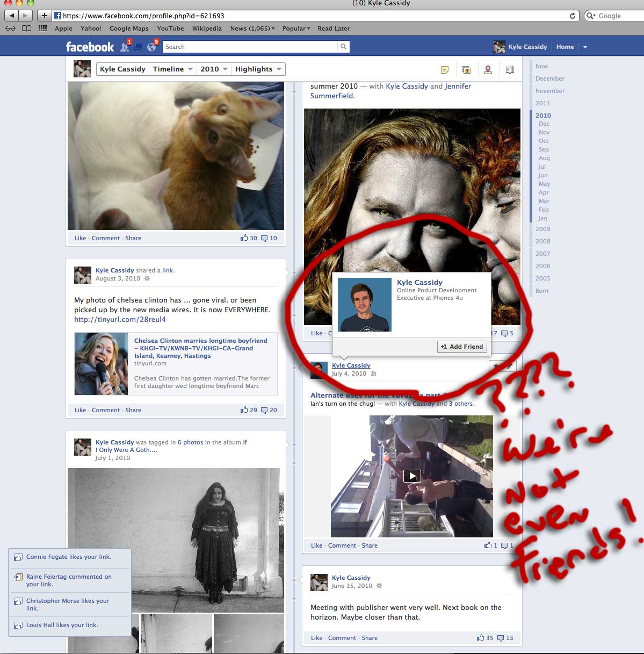Click the status note icon in timeline bar

(x=444, y=69)
